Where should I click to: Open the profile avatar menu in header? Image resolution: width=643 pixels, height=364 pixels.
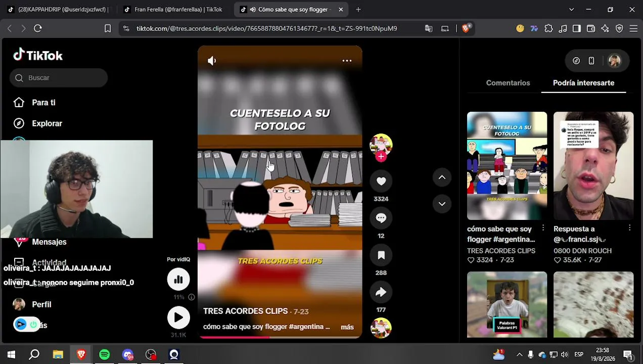(614, 61)
